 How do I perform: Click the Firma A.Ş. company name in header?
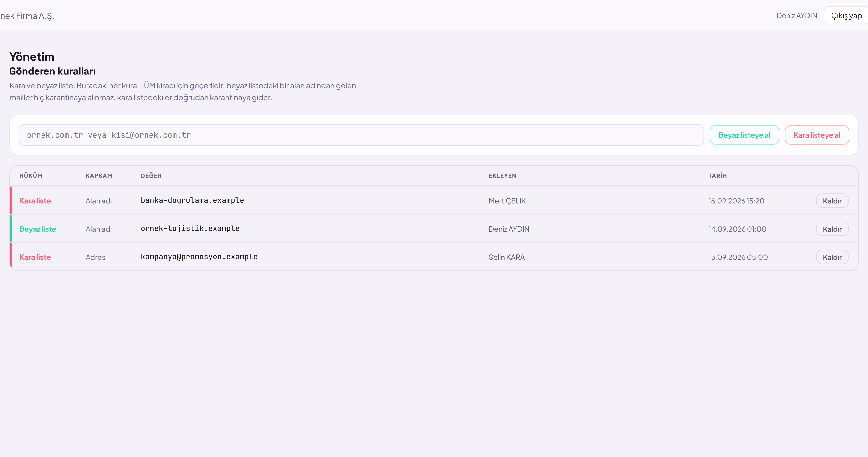[27, 16]
